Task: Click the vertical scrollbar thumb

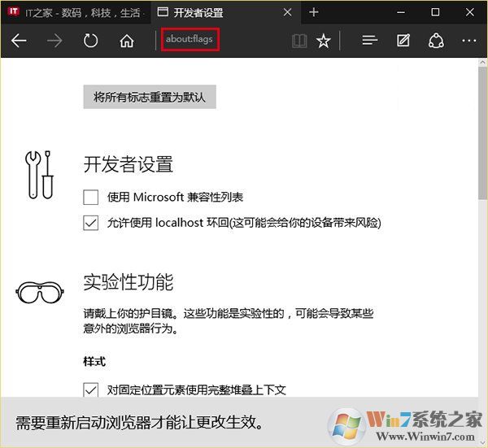Action: [482, 133]
